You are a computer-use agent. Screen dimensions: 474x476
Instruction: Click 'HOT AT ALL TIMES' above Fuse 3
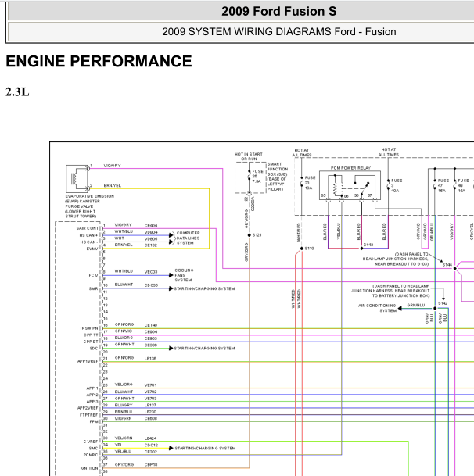click(388, 152)
